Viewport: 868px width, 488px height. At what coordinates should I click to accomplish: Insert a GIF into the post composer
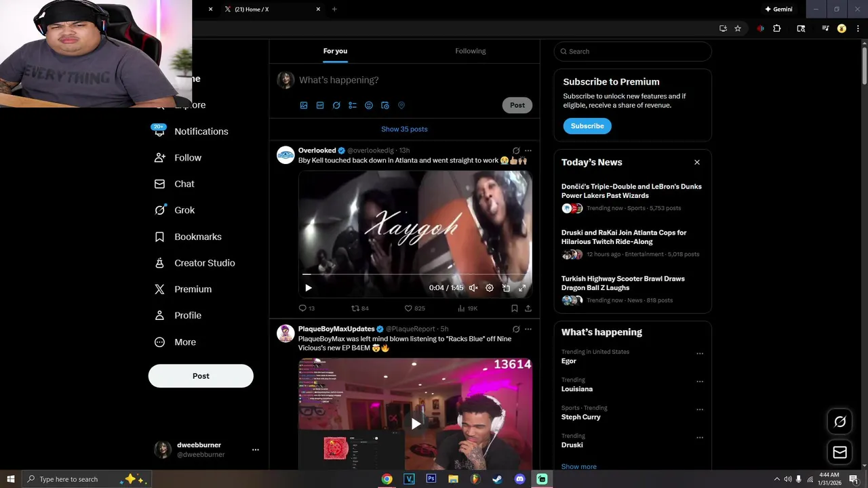[x=320, y=105]
